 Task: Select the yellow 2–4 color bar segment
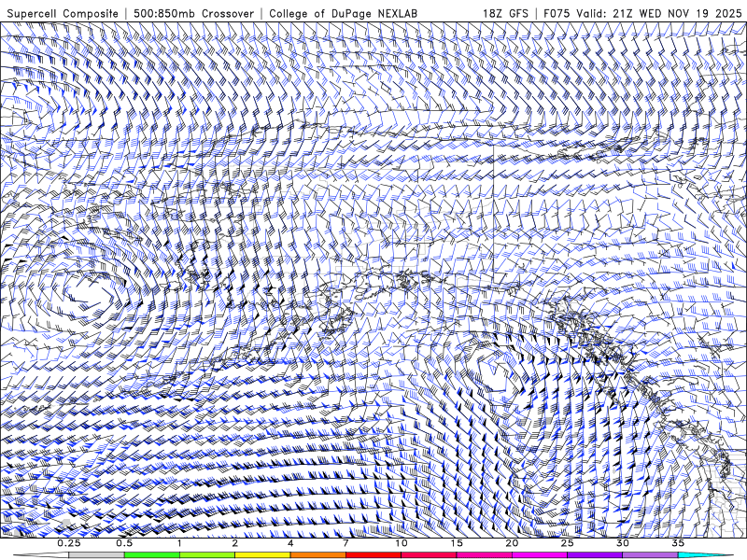pos(262,555)
